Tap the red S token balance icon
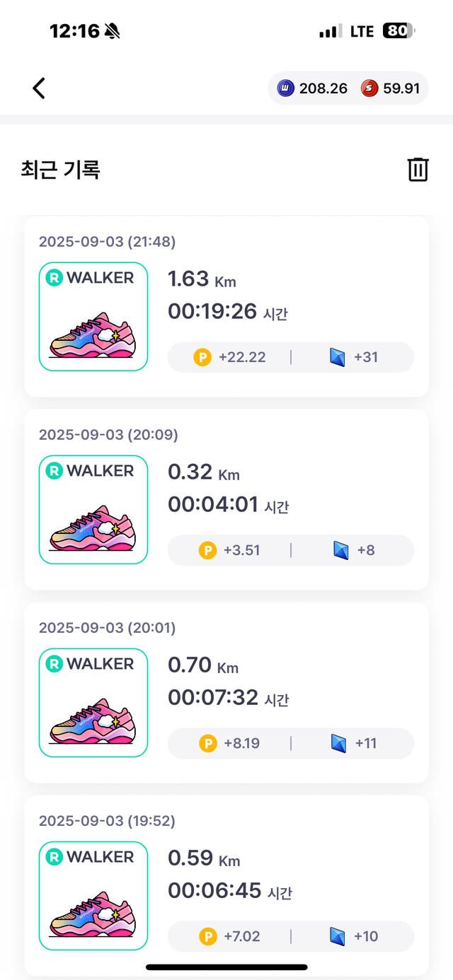Viewport: 453px width, 980px height. [x=369, y=88]
